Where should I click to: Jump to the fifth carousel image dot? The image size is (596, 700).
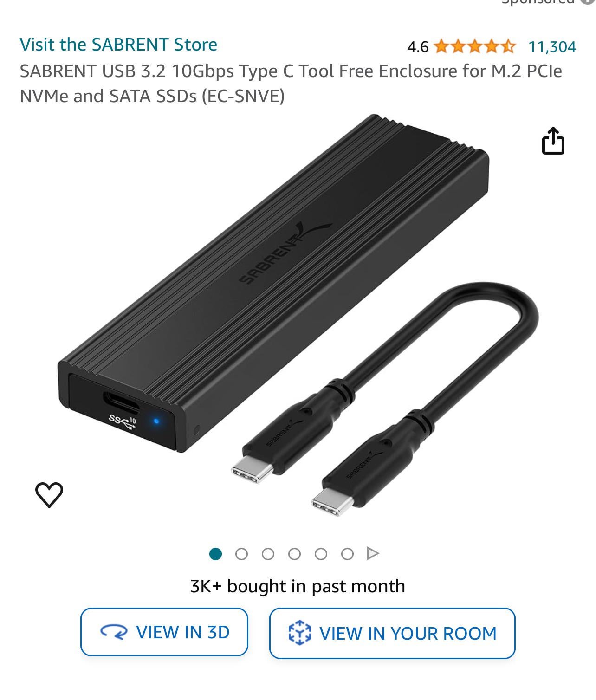(x=321, y=554)
